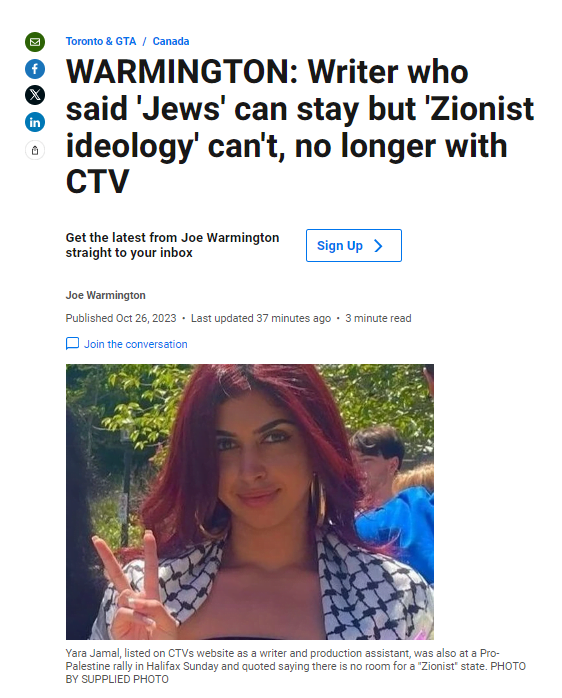Click the Yara Jamal article photo
The image size is (562, 698).
[250, 502]
